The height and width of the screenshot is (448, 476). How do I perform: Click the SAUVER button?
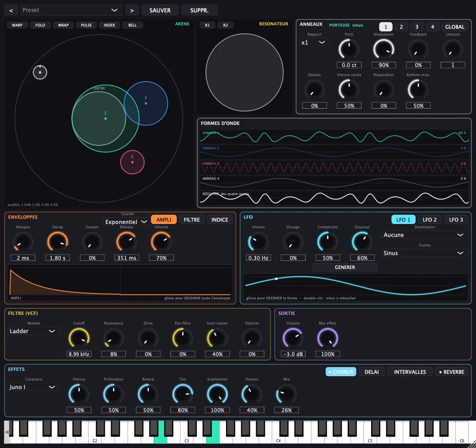pos(160,11)
